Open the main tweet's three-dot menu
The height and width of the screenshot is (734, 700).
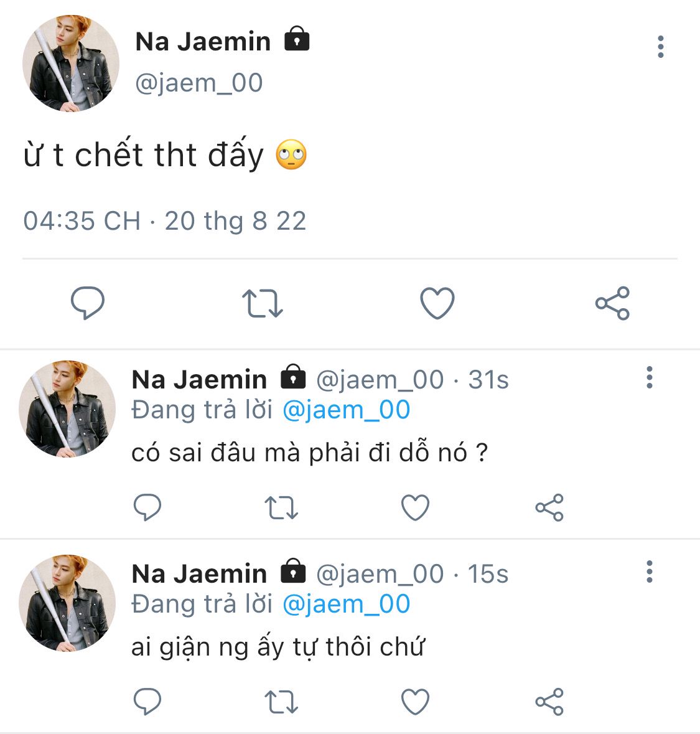660,47
